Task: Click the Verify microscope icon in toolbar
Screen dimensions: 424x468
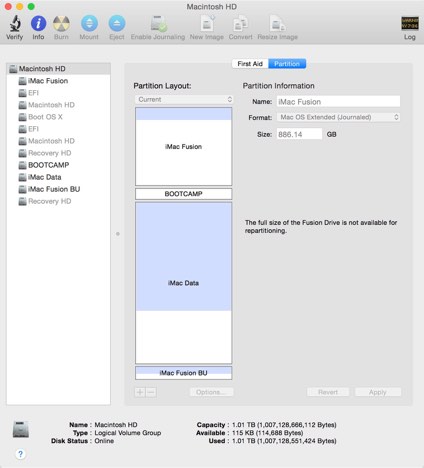Action: click(x=15, y=23)
